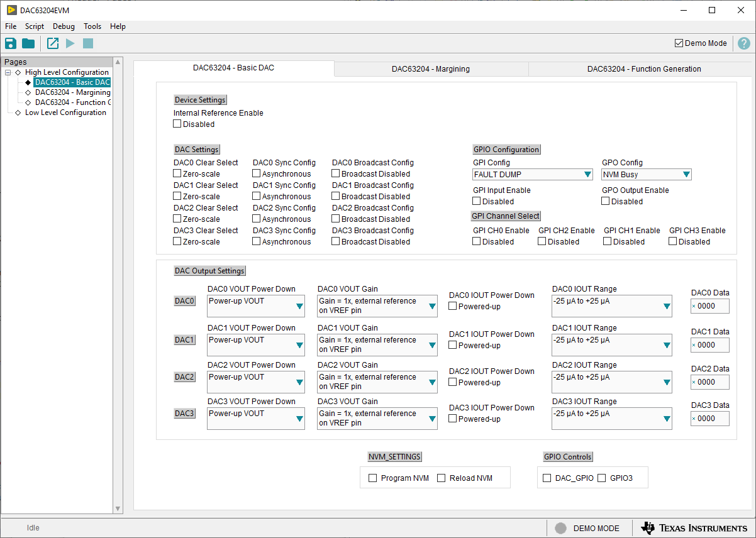Viewport: 756px width, 538px height.
Task: Toggle the Demo Mode checkbox
Action: click(679, 43)
